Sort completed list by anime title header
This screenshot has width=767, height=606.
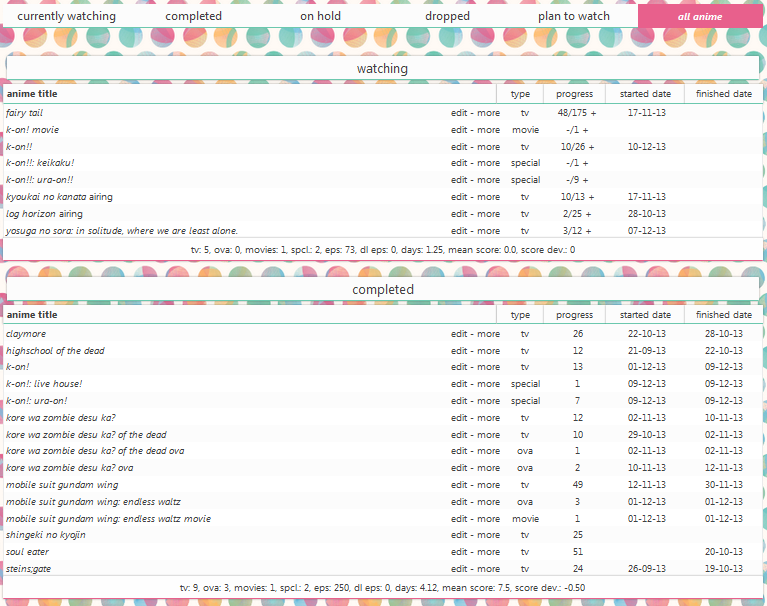(32, 315)
